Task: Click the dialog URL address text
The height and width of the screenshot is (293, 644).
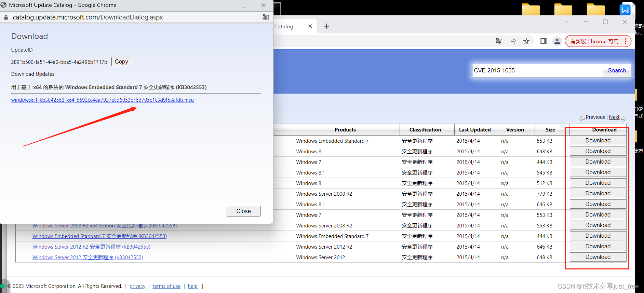Action: click(88, 17)
